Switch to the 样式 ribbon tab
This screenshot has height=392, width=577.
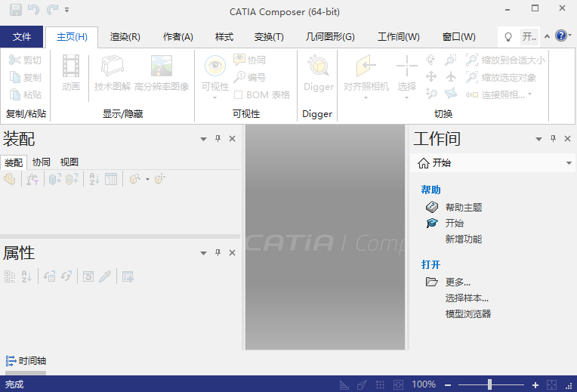pos(224,37)
